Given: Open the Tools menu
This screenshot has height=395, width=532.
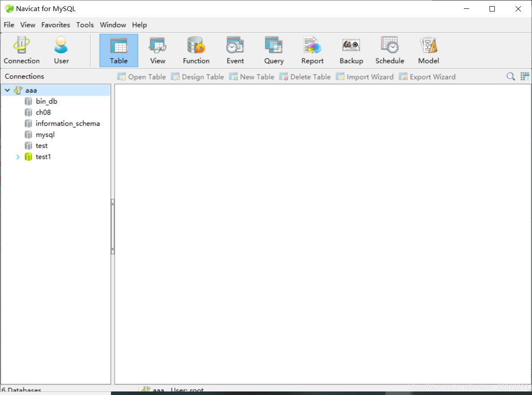Looking at the screenshot, I should (85, 25).
